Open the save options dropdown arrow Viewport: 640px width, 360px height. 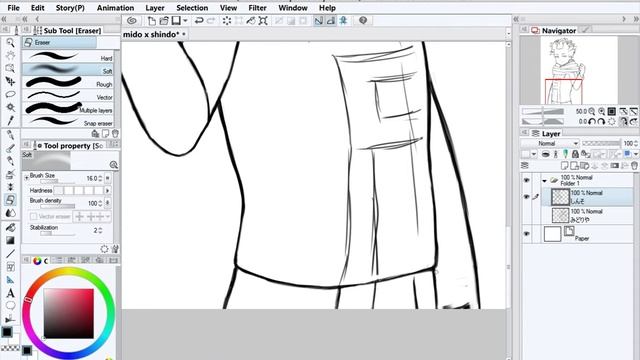tap(185, 20)
